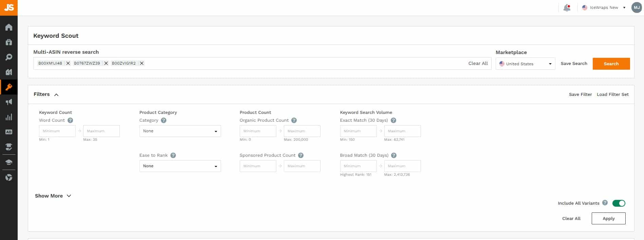Remove ASIN B00XM1JI48 tag
Viewport: 644px width, 240px height.
pos(68,63)
